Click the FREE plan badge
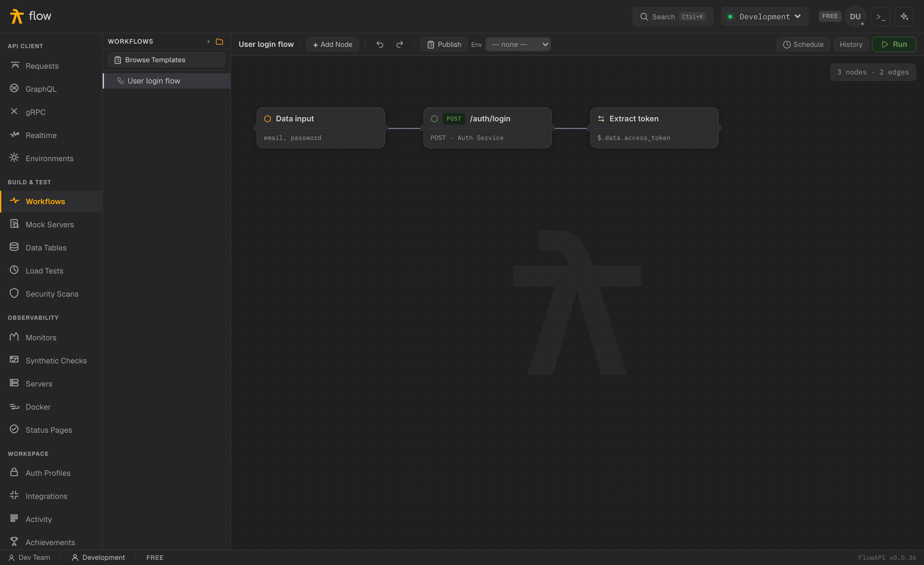 (x=829, y=16)
